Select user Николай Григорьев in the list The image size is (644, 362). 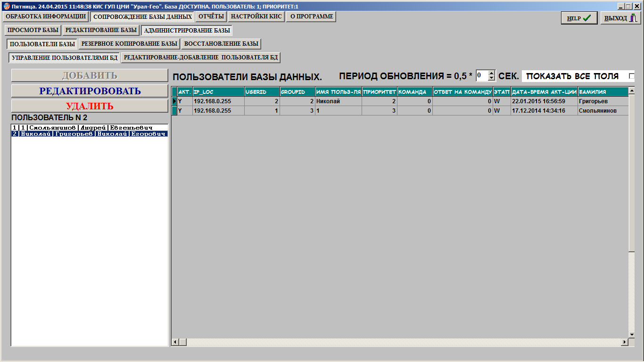(x=90, y=134)
